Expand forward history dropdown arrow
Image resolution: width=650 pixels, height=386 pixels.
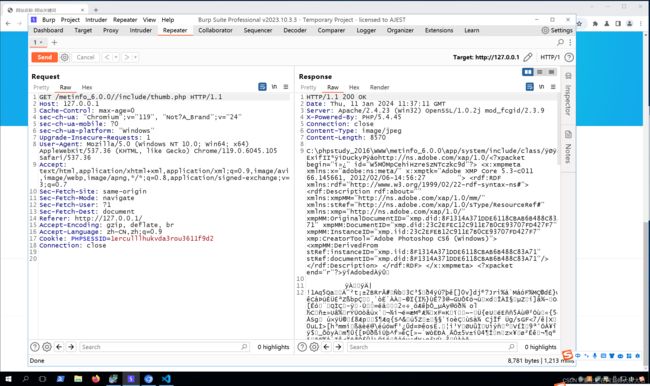[135, 57]
